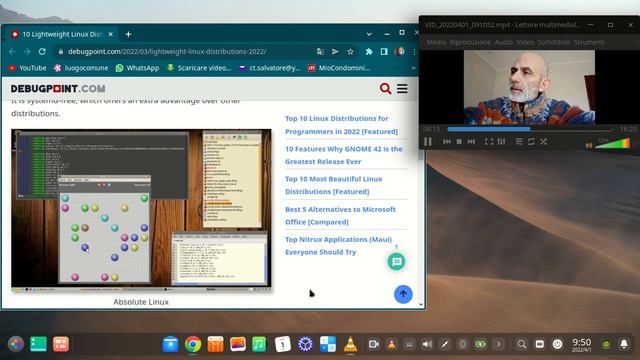Toggle shuffle mode in VLC
The image size is (640, 360).
coord(544,142)
